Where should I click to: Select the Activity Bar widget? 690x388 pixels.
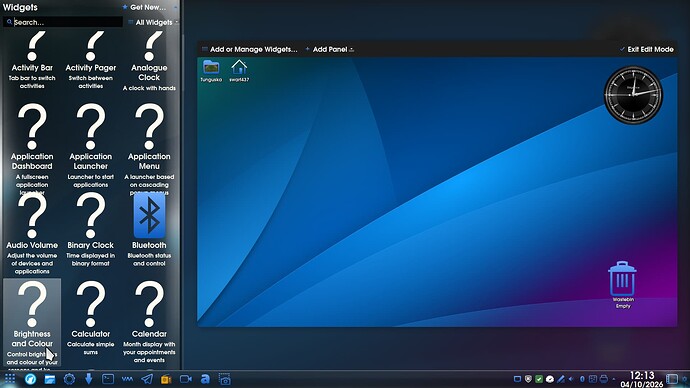click(x=32, y=60)
